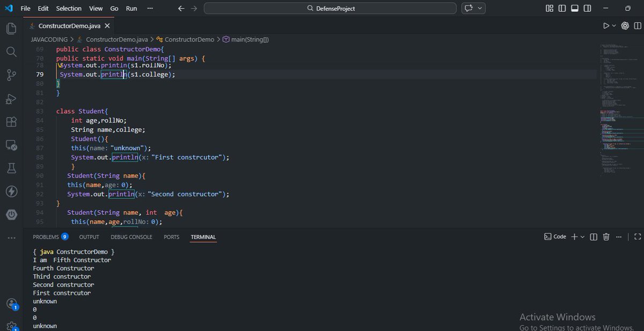
Task: Switch to the OUTPUT tab
Action: tap(89, 237)
